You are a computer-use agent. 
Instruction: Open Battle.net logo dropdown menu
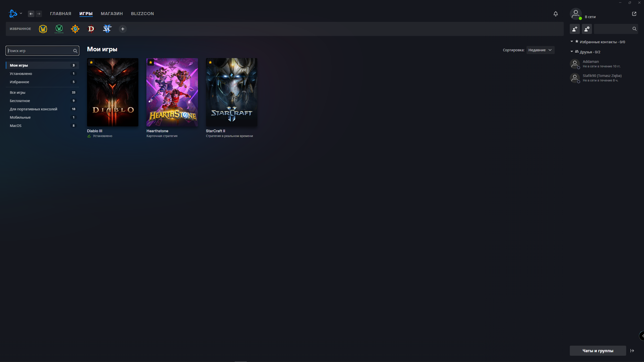point(16,14)
